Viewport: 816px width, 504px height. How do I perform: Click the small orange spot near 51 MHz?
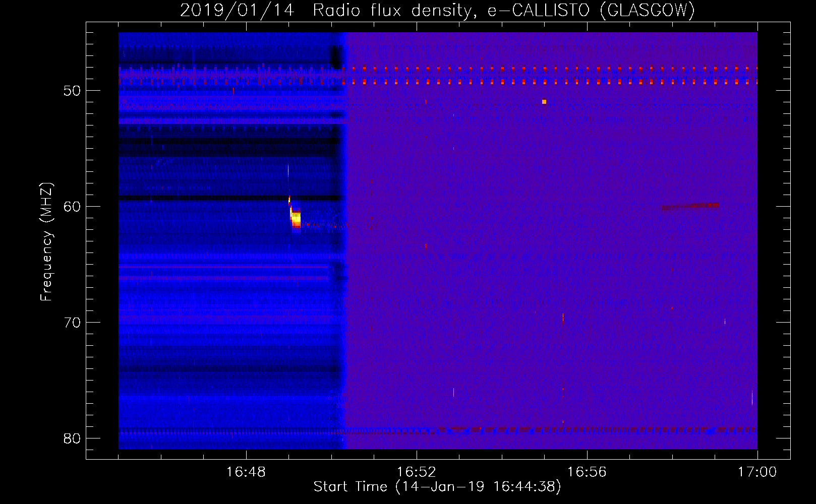(x=544, y=102)
